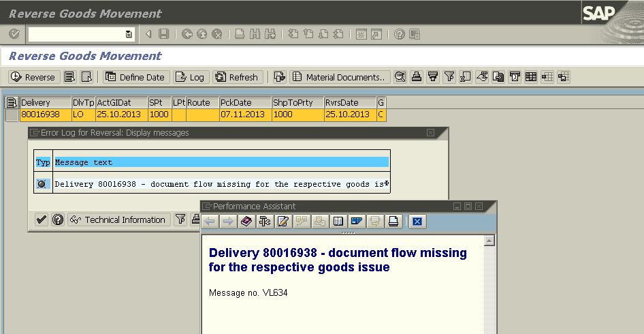Click the row selector for delivery 80016938

tap(12, 115)
